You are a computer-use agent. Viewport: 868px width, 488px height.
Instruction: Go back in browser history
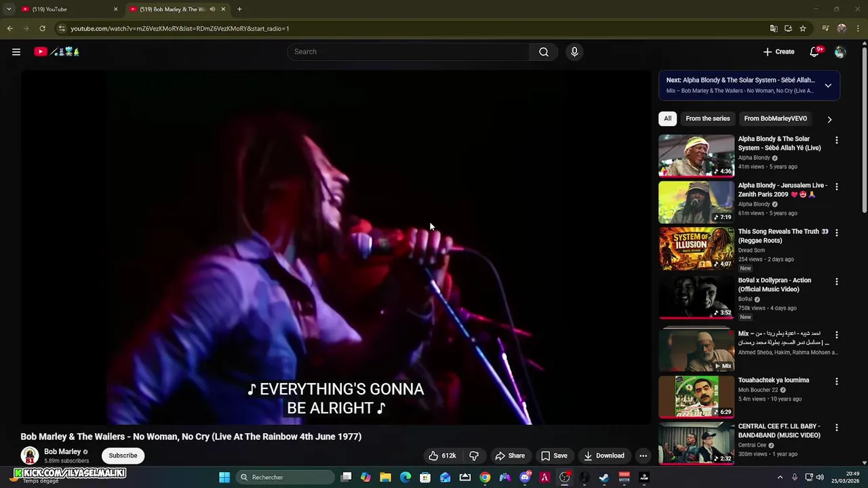tap(9, 28)
